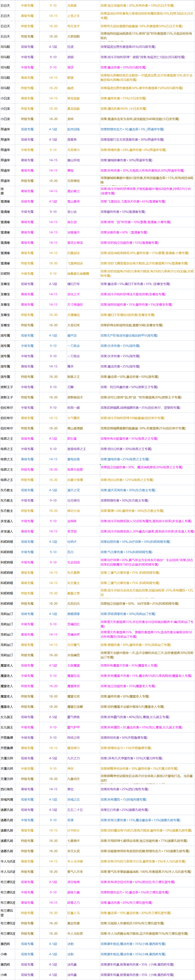Select the 七星神术 skill name
195x980 pixels.
(x=74, y=840)
